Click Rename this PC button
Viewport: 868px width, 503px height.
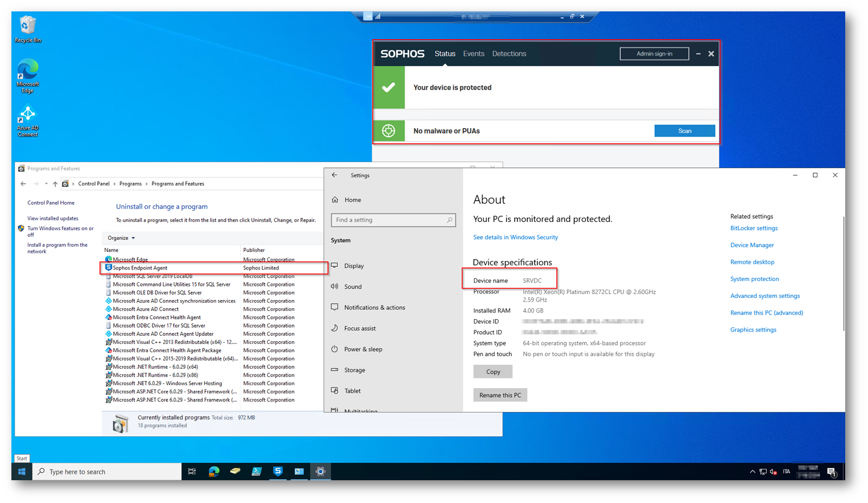tap(500, 395)
